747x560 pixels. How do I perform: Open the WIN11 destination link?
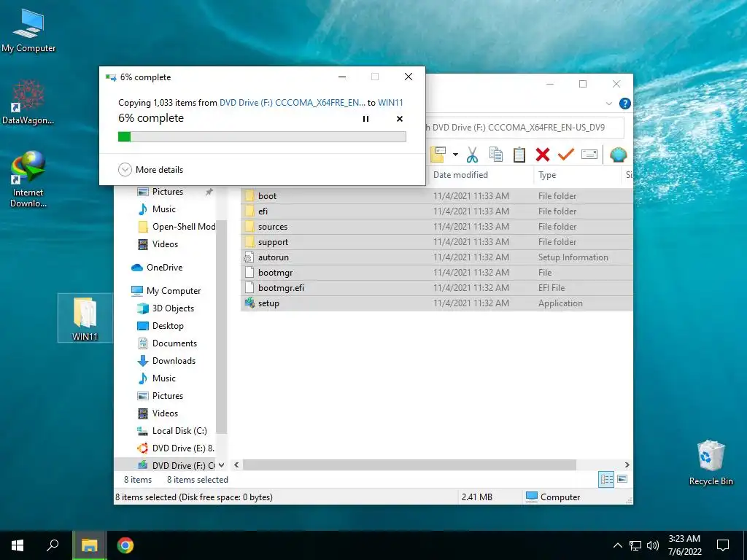(x=390, y=102)
